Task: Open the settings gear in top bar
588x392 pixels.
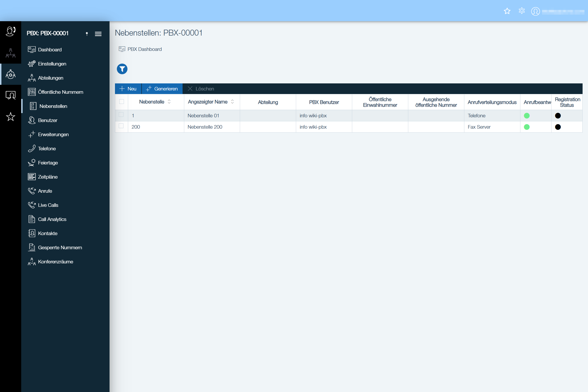Action: pos(522,11)
